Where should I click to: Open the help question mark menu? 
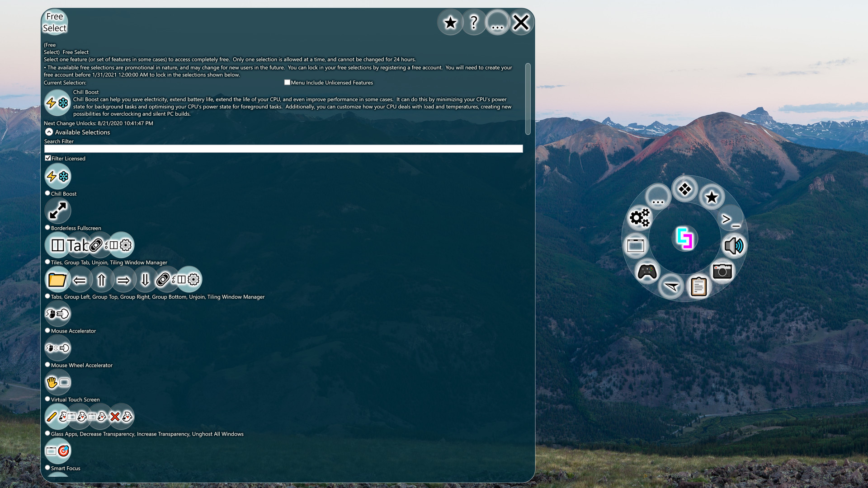point(473,22)
